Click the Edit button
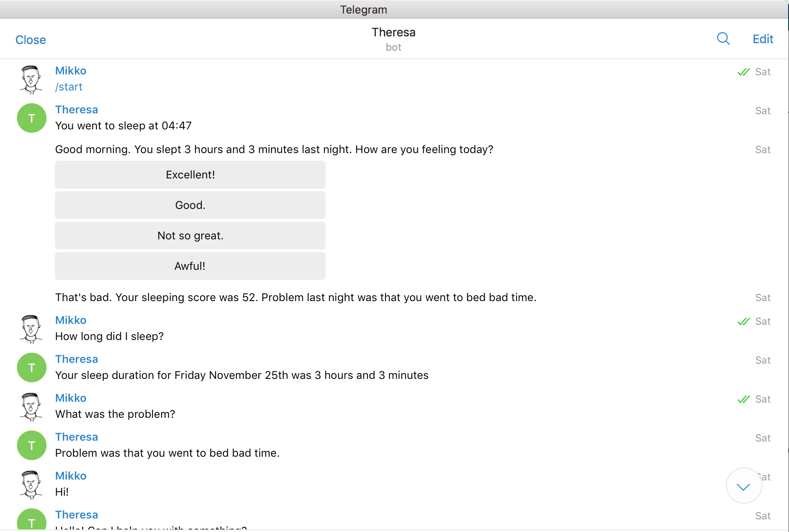789x532 pixels. pos(763,39)
